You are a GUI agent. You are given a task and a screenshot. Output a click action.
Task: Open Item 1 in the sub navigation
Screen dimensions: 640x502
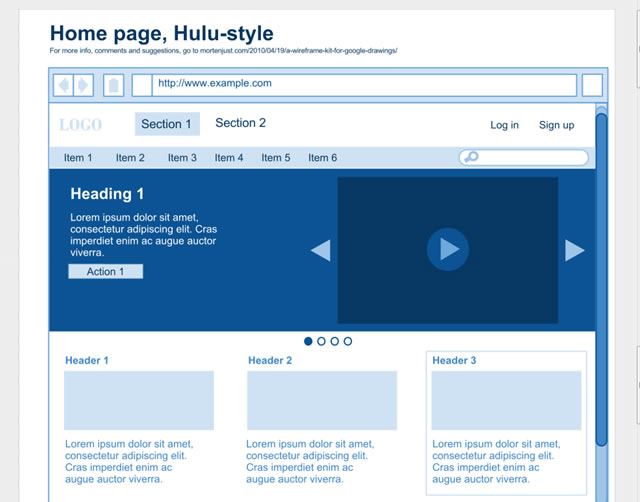tap(78, 158)
